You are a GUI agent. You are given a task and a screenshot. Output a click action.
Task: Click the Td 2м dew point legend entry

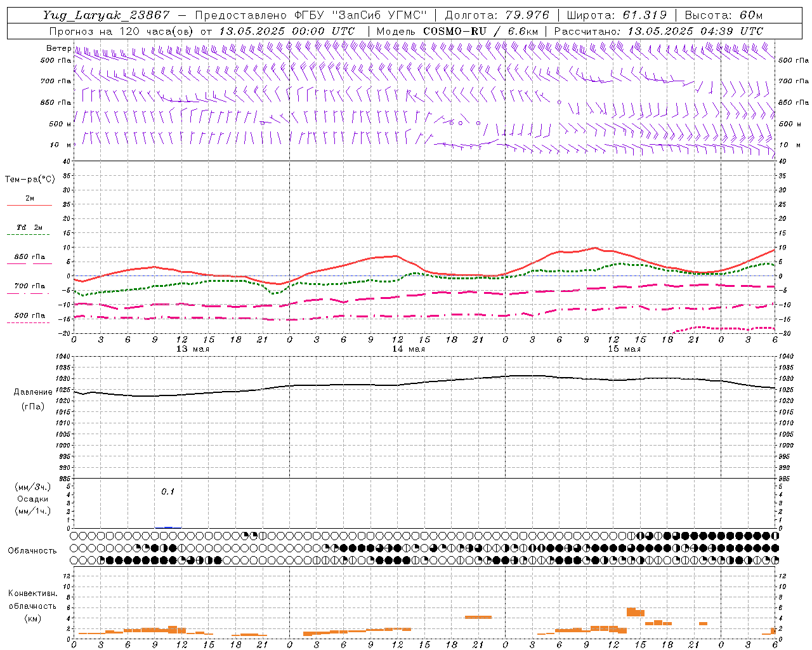click(x=29, y=227)
